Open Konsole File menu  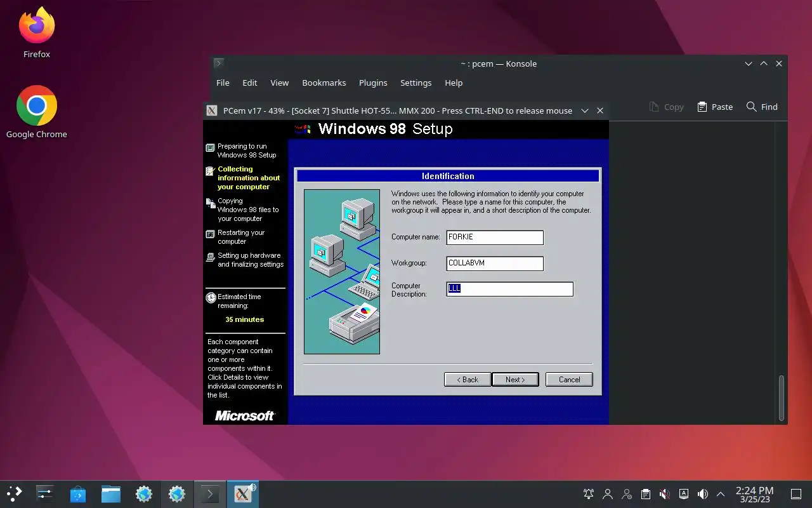pyautogui.click(x=223, y=83)
